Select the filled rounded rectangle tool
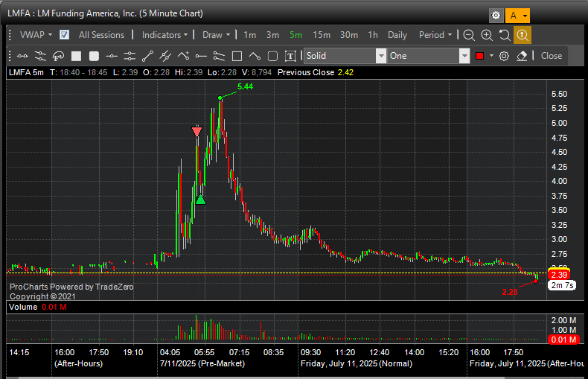Image resolution: width=588 pixels, height=379 pixels. (x=94, y=56)
